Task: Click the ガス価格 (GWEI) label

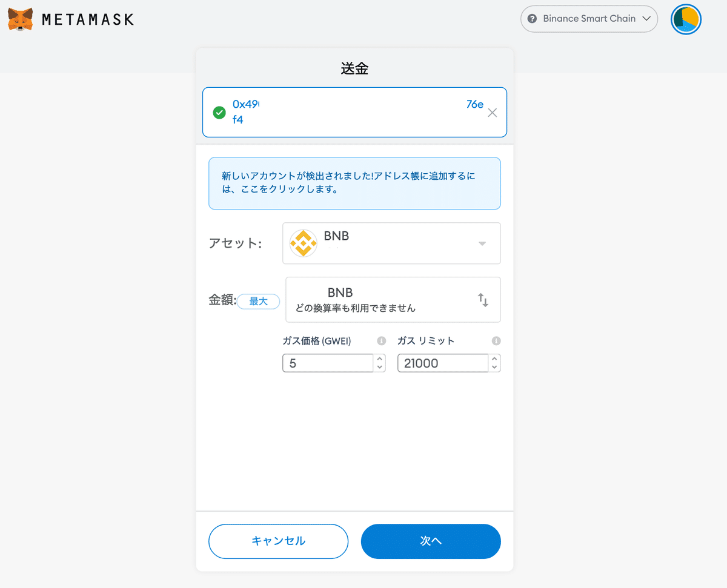Action: 317,341
